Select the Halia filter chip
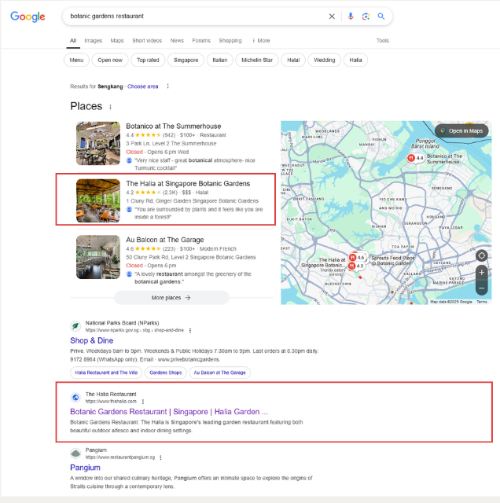 coord(356,60)
